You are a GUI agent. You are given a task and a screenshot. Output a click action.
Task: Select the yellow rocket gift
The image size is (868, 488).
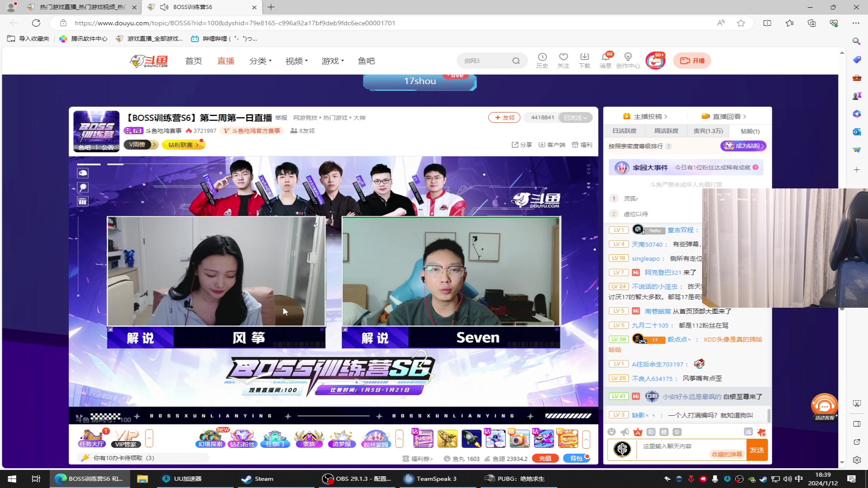[x=447, y=438]
